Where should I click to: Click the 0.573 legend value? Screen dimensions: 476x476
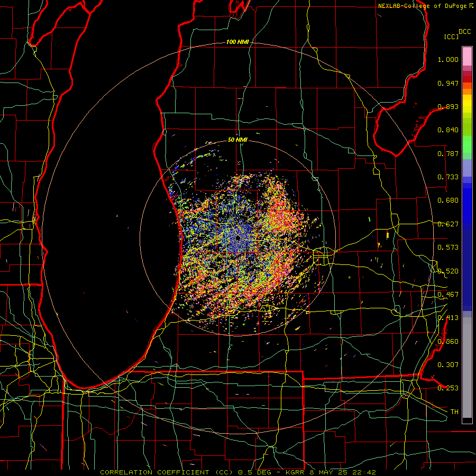[x=448, y=248]
